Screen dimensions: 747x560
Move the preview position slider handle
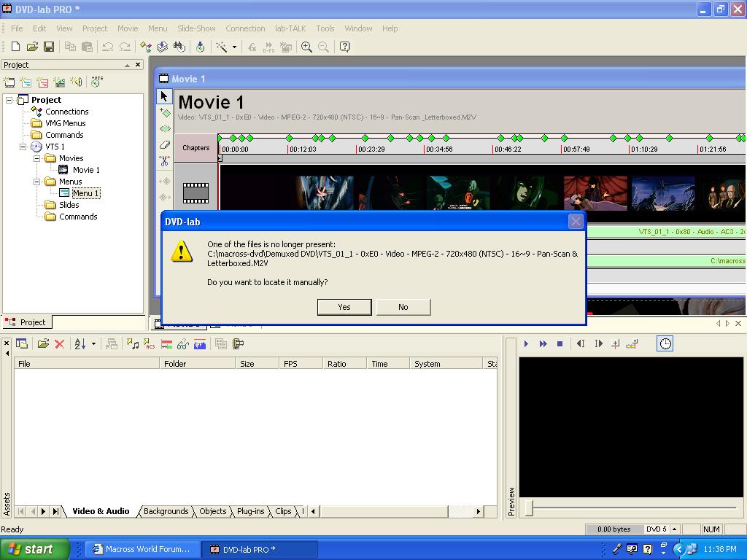click(529, 508)
